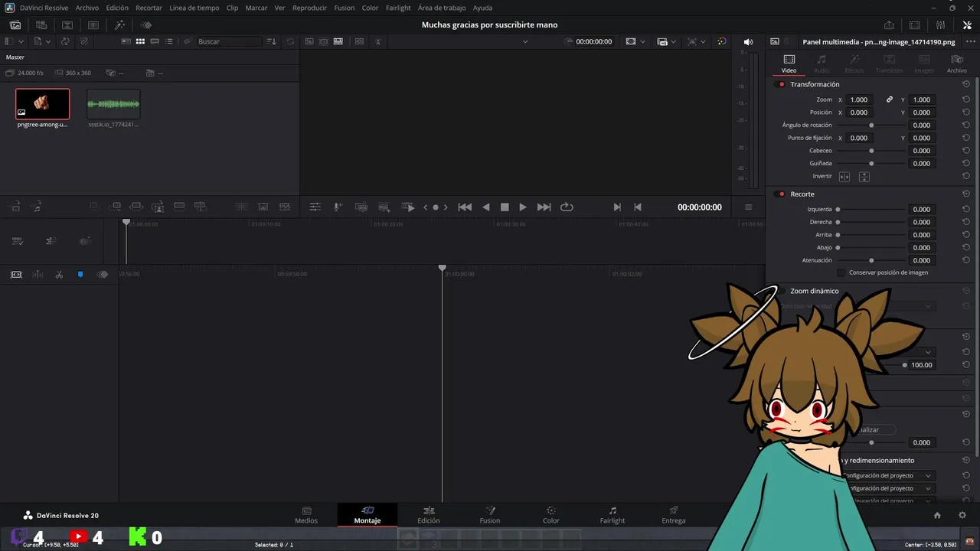Reset the Ángulo de rotación value
This screenshot has height=551, width=980.
966,125
